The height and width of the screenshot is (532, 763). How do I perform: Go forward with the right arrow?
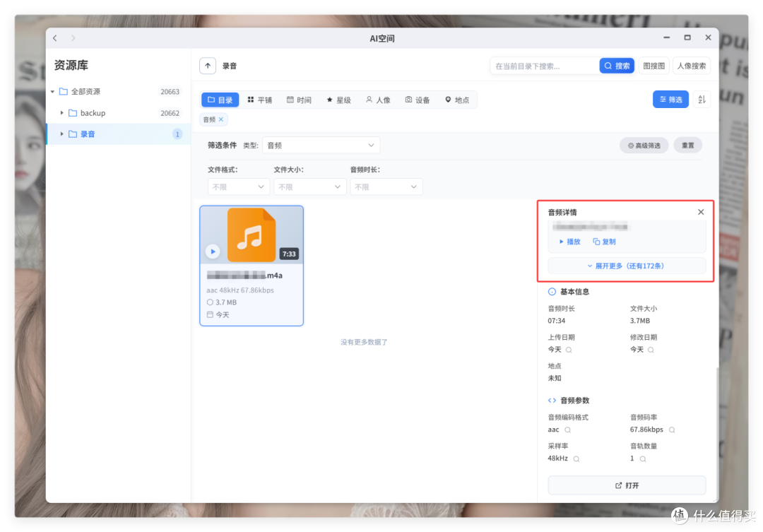73,38
